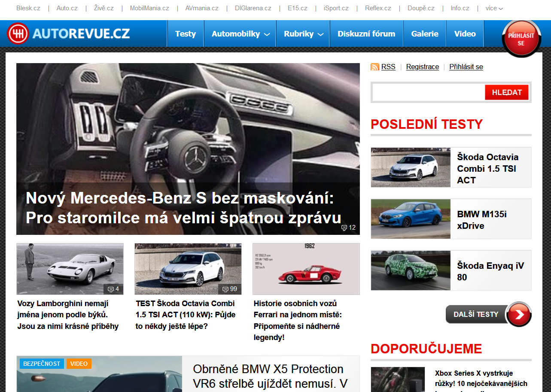Viewport: 551px width, 392px height.
Task: Click the HLEDAT search button
Action: [507, 92]
